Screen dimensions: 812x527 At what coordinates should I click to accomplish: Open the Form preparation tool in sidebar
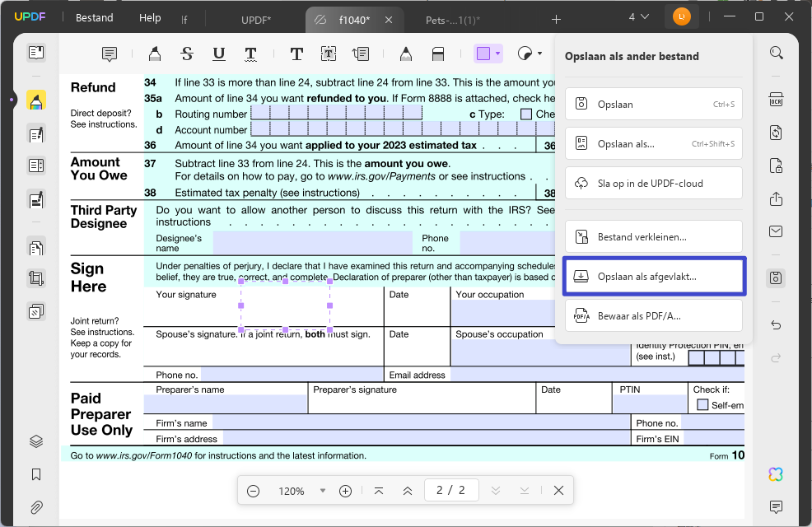pyautogui.click(x=35, y=166)
